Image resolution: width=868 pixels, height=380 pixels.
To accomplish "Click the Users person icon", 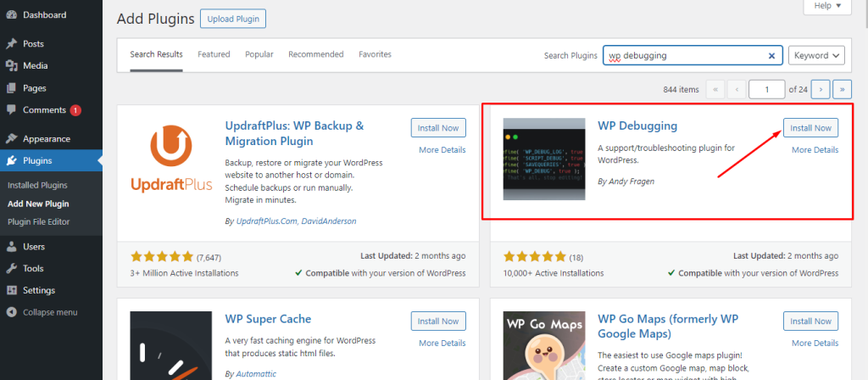I will (x=11, y=247).
